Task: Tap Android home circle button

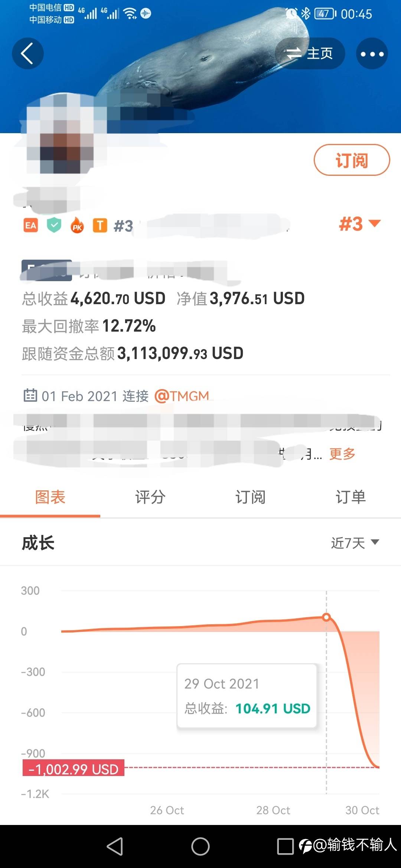Action: [x=200, y=846]
